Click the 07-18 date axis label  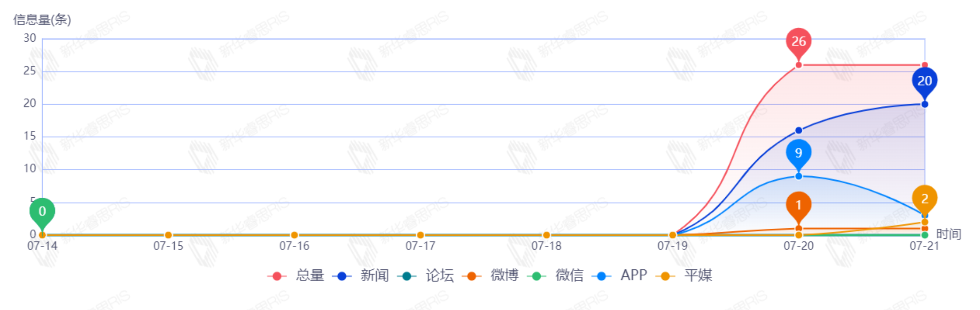pos(546,246)
